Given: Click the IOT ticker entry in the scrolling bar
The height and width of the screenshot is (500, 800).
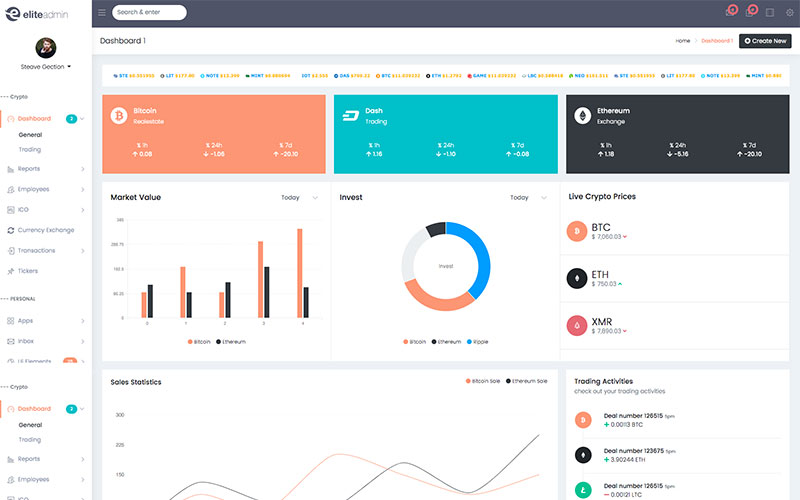Looking at the screenshot, I should pyautogui.click(x=314, y=76).
